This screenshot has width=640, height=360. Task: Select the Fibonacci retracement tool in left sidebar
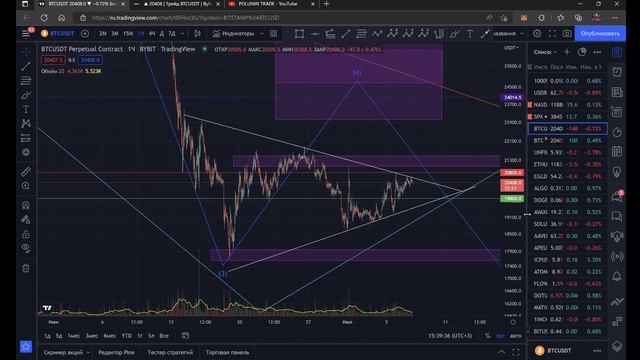tap(26, 80)
